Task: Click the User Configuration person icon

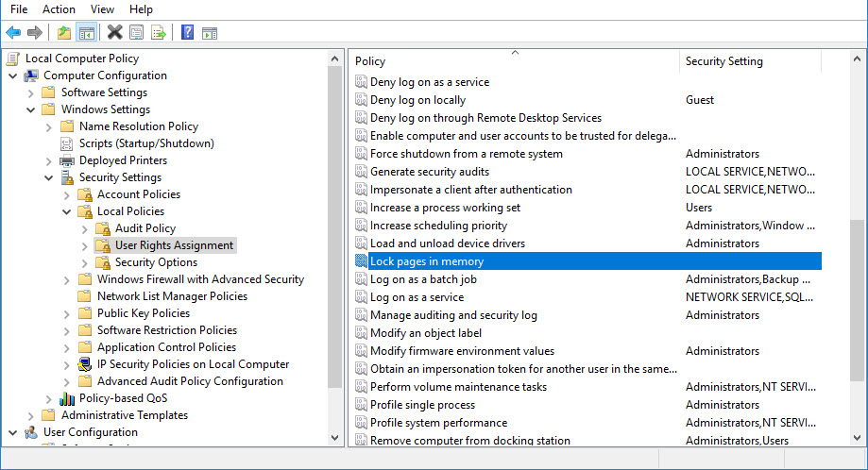Action: click(31, 432)
